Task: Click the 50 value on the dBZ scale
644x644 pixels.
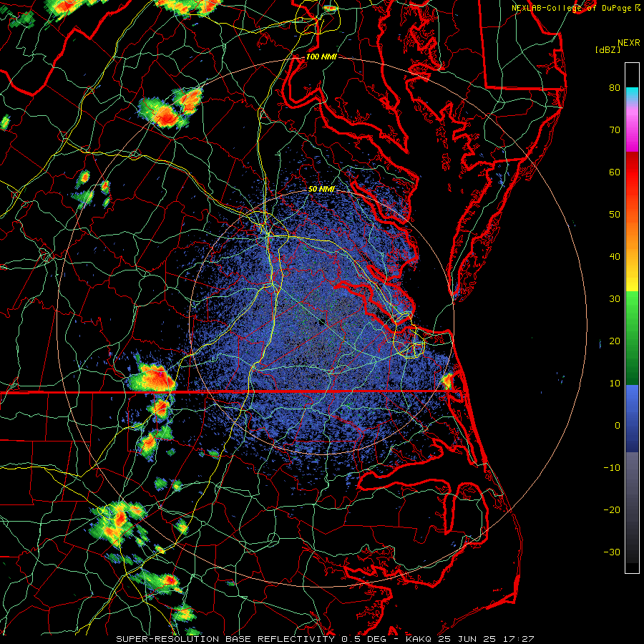Action: [x=615, y=215]
